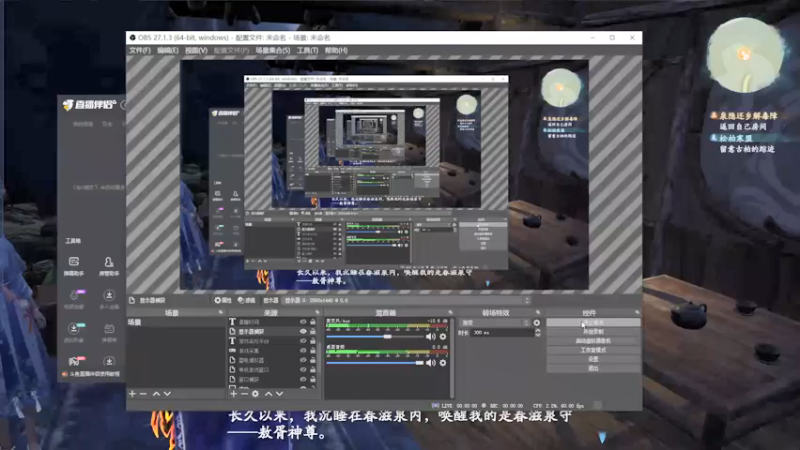Open 文件(F) menu
Screen dimensions: 800x450
point(139,51)
